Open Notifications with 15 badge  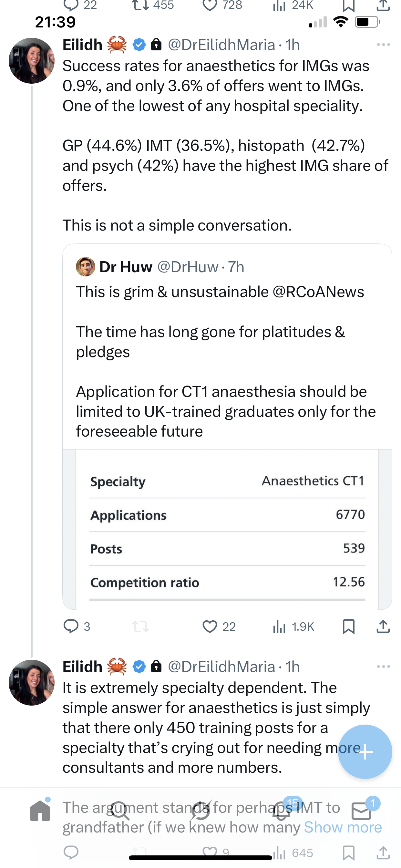coord(282,811)
